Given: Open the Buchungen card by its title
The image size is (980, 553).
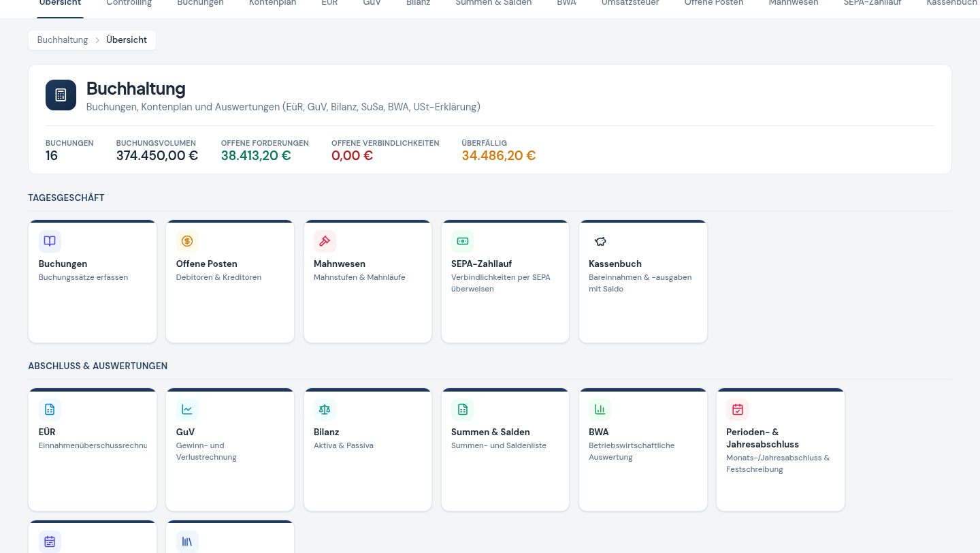Looking at the screenshot, I should [63, 264].
